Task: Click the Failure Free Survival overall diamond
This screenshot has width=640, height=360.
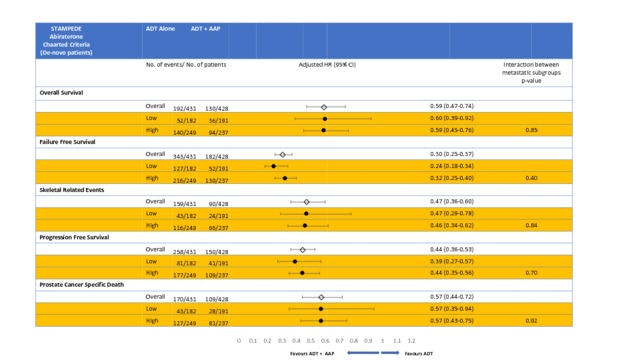Action: pyautogui.click(x=282, y=155)
